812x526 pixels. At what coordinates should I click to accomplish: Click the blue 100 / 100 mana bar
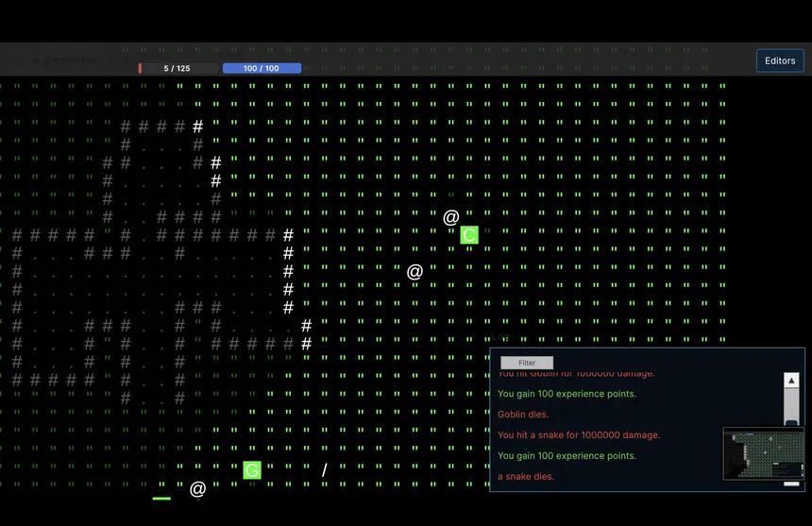[262, 68]
